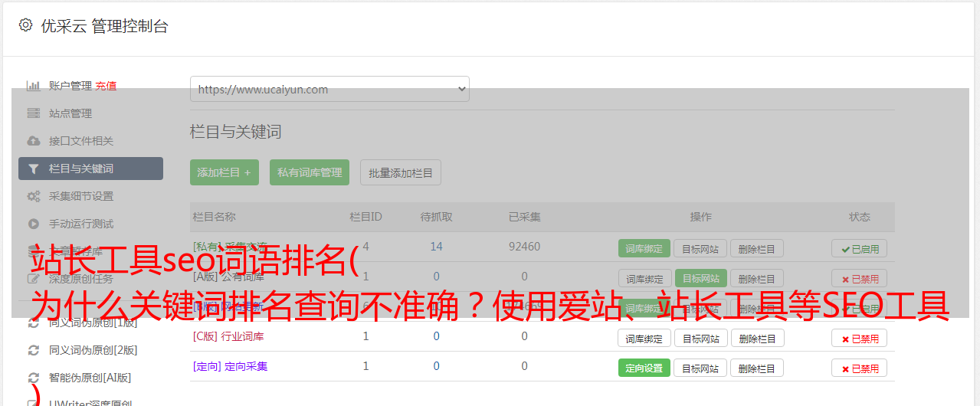
Task: Click the edit icon for 深度原创任务
Action: pos(34,279)
